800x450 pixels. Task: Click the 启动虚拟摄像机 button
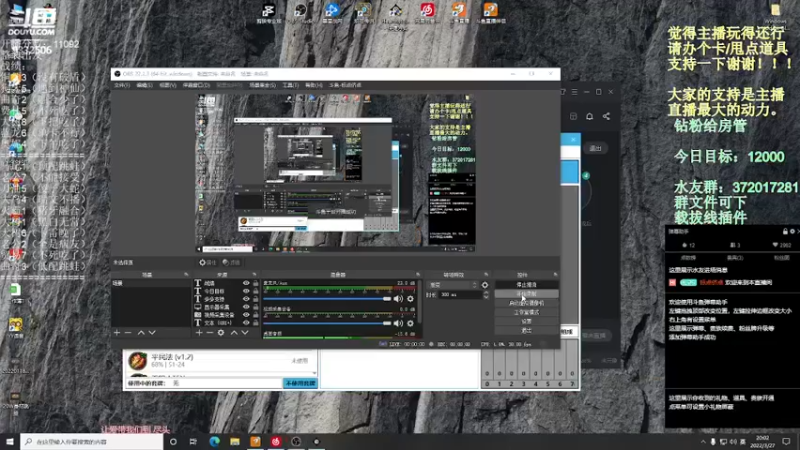coord(527,303)
